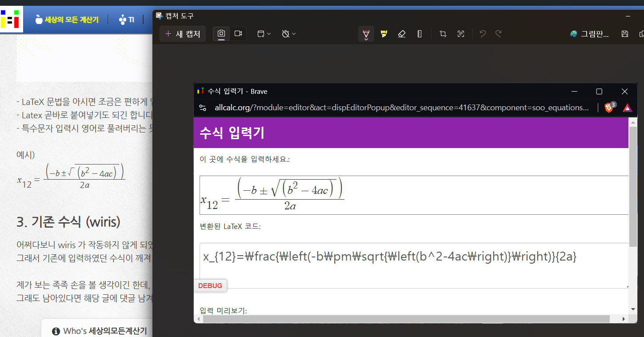
Task: View site information icon in address bar
Action: pos(203,108)
